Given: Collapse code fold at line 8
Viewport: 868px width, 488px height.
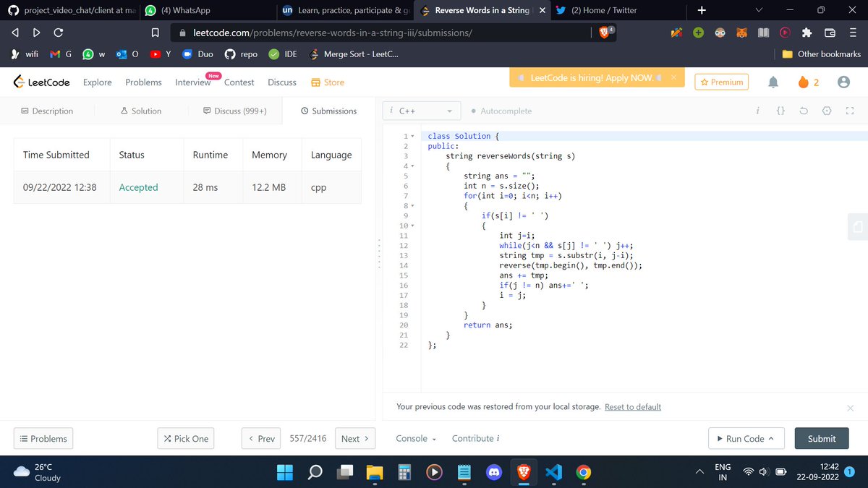Looking at the screenshot, I should (x=412, y=206).
